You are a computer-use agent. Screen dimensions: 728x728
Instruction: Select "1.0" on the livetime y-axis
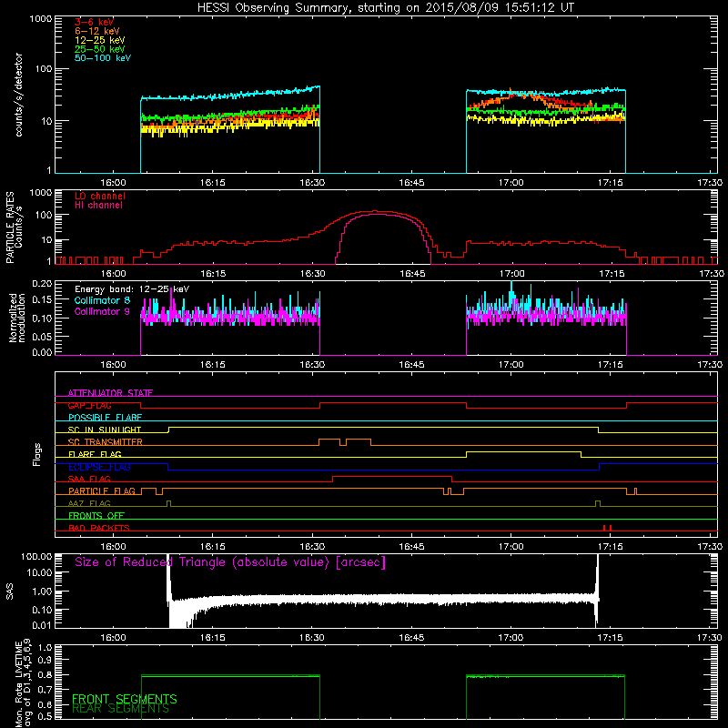tap(47, 648)
